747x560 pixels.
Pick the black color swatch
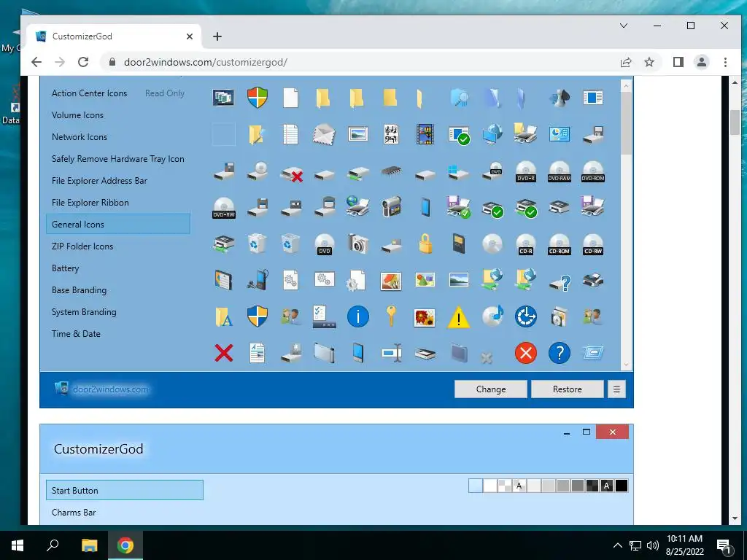pos(622,486)
